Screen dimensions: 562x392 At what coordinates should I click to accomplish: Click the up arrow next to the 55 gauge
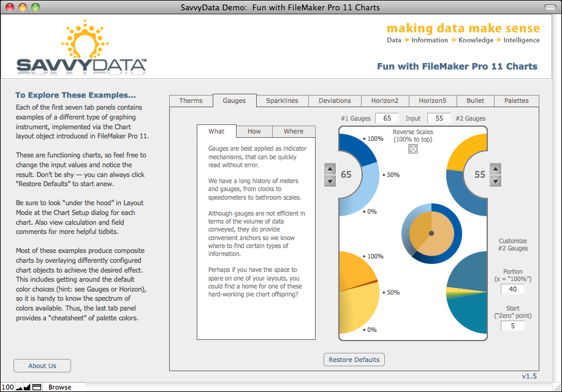495,169
